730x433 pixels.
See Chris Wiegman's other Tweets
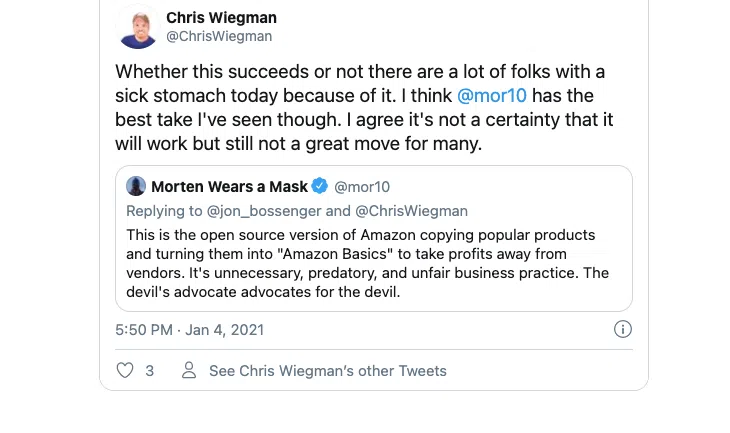[x=327, y=370]
